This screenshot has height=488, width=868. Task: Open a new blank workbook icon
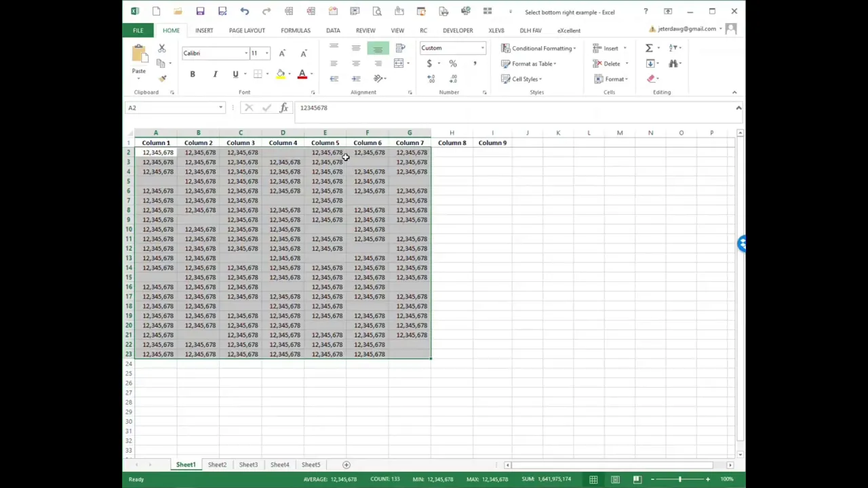coord(156,12)
